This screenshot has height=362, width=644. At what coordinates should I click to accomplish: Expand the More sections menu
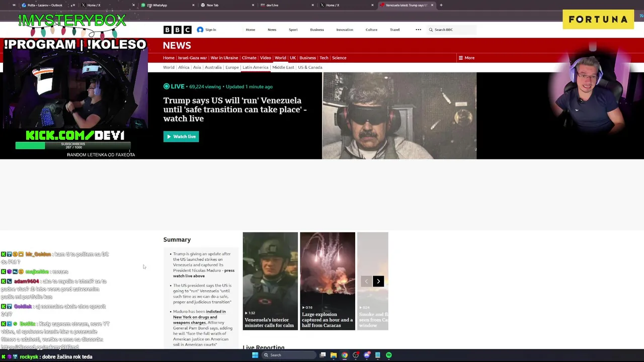pos(466,58)
